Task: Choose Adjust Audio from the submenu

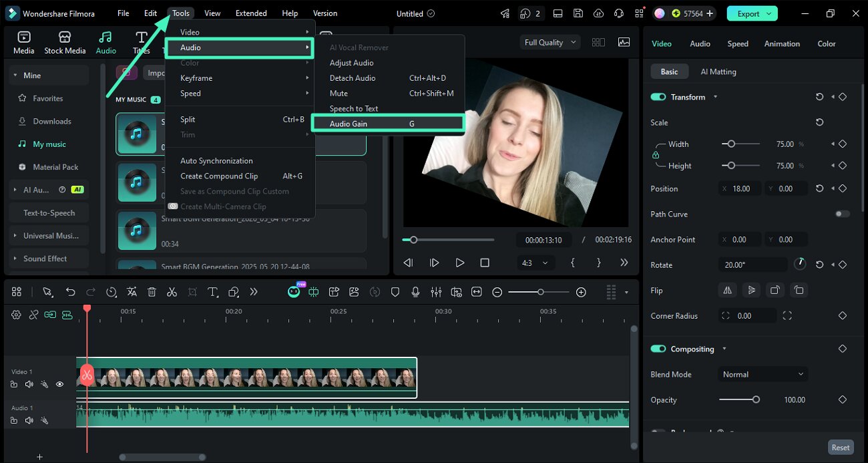Action: (351, 63)
